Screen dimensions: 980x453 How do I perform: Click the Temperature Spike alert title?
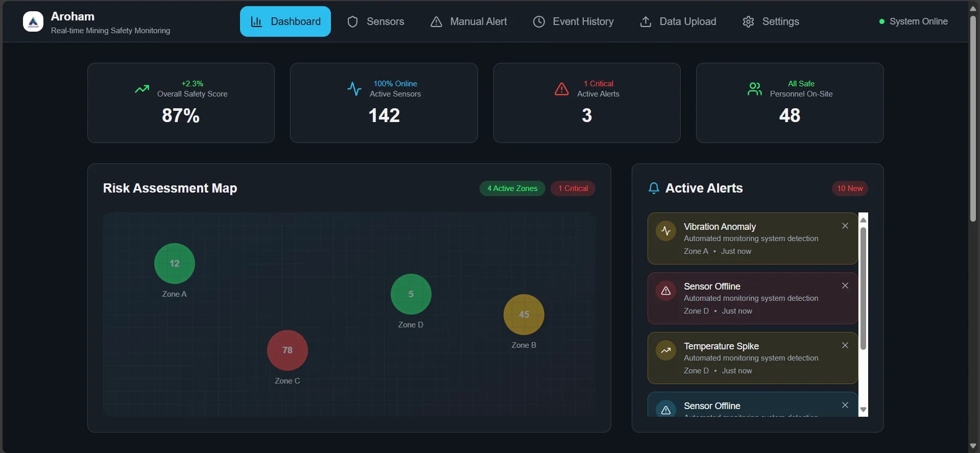721,346
